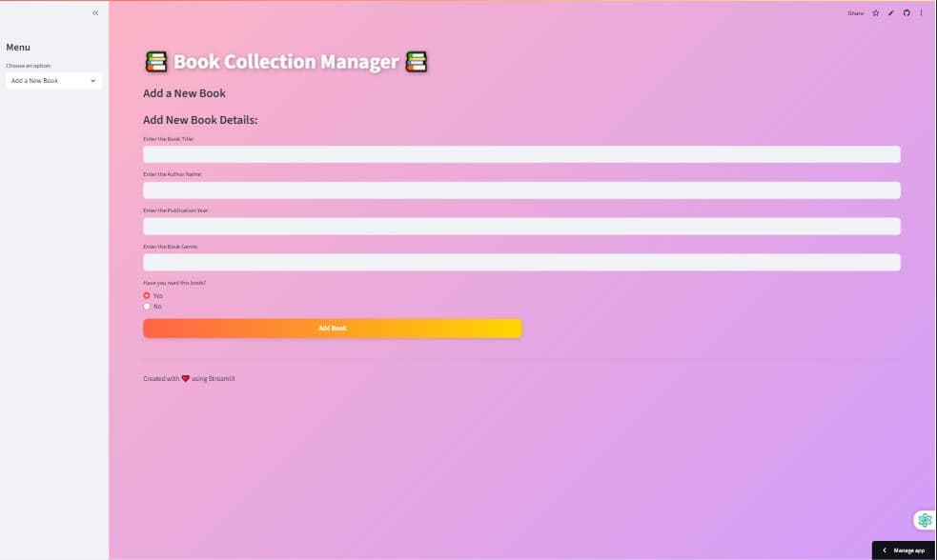Screen dimensions: 937x560
Task: Click the Book Title input field
Action: [x=521, y=154]
